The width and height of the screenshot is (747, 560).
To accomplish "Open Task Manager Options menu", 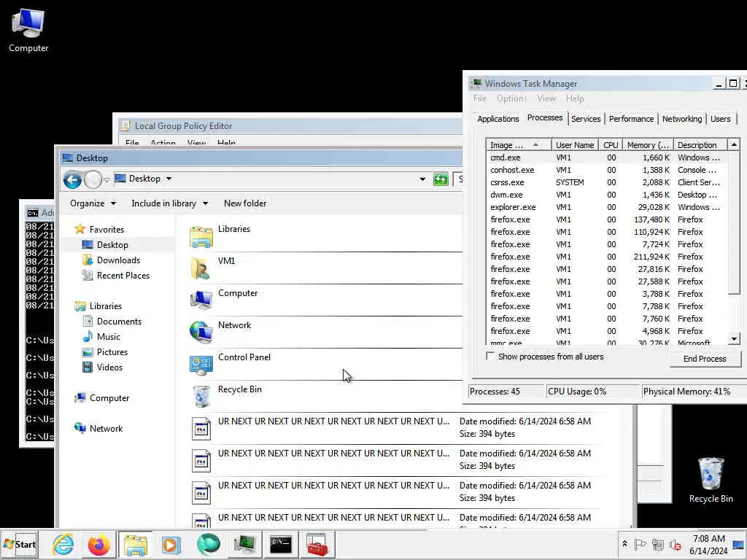I will [511, 98].
